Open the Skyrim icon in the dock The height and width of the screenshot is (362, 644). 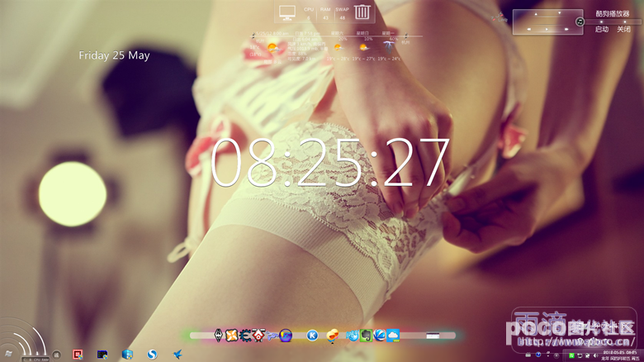click(x=219, y=336)
